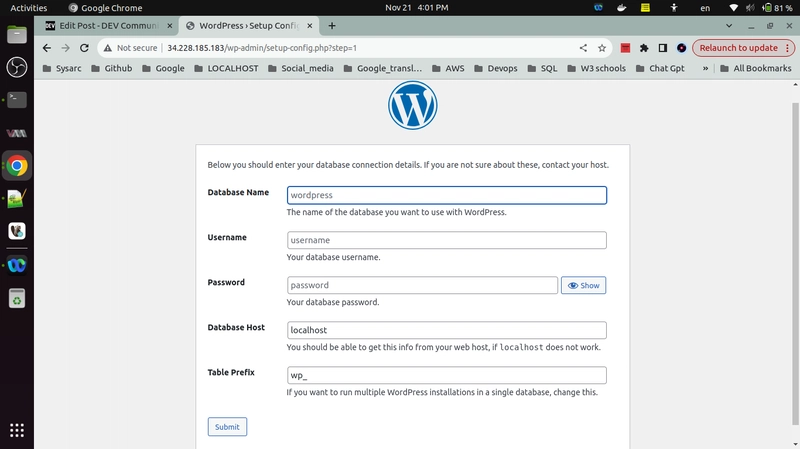Screen dimensions: 800x449
Task: Submit the database connection form
Action: click(x=227, y=427)
